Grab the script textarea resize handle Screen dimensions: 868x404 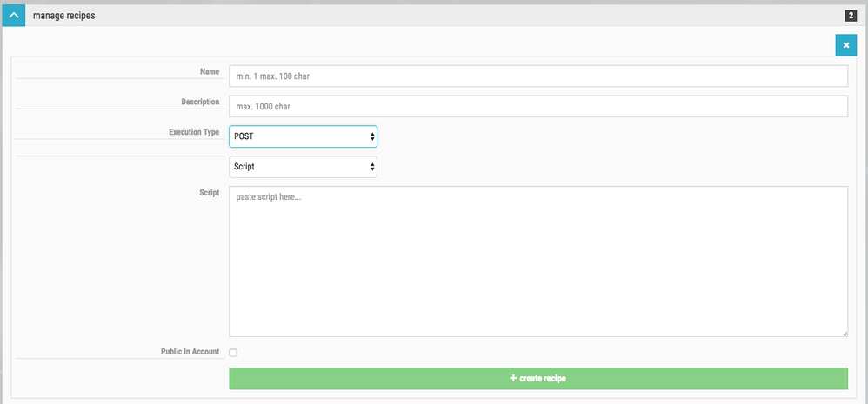(844, 332)
